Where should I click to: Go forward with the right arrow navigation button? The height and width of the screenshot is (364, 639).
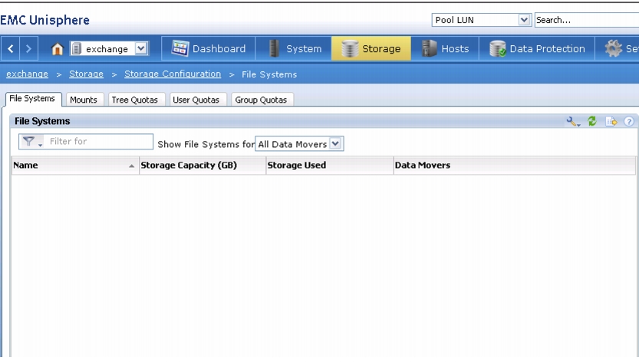(28, 49)
